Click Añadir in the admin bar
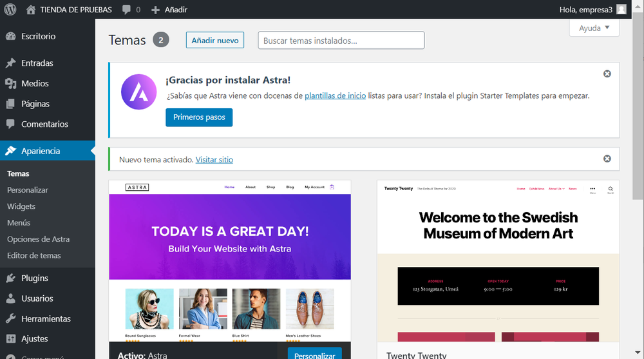Viewport: 644px width, 359px height. 176,10
